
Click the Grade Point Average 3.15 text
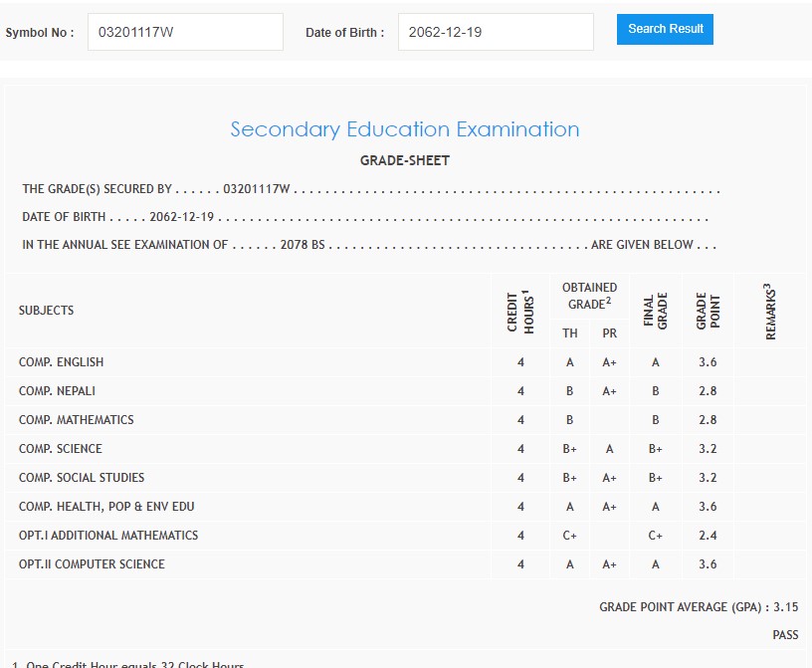pos(698,607)
